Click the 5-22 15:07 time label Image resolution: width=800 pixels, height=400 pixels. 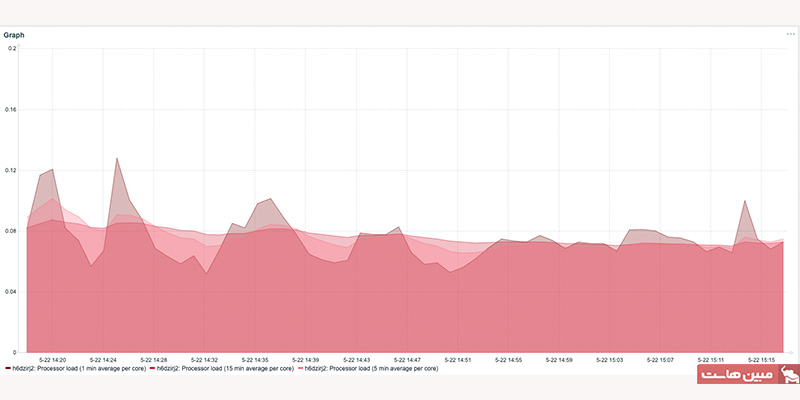pos(660,360)
